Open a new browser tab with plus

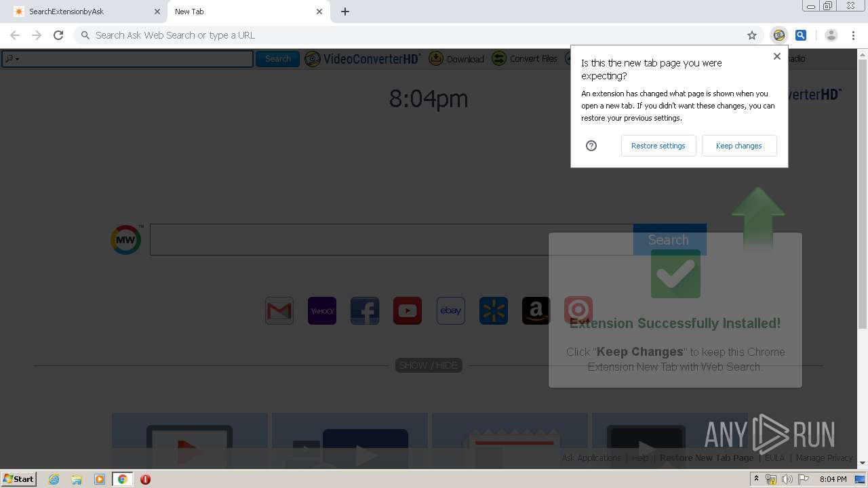(x=345, y=12)
